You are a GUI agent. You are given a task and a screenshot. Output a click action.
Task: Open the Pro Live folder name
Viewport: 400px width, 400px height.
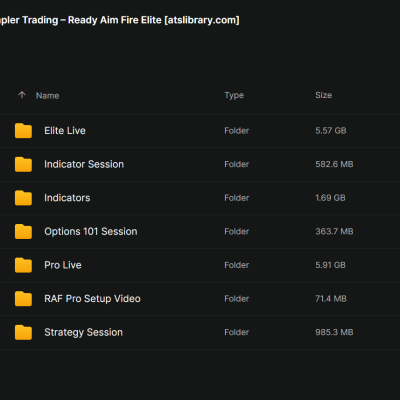pos(63,265)
